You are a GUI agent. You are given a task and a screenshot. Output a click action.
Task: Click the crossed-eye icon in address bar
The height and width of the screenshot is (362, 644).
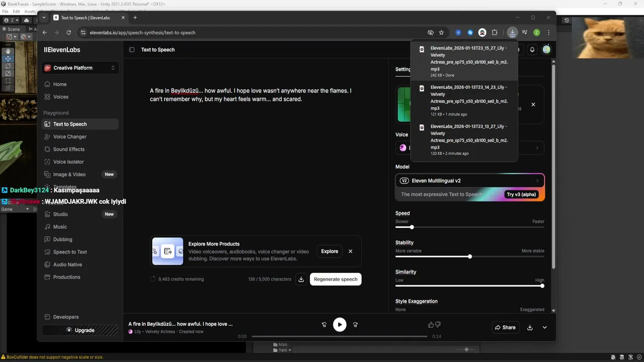point(431,33)
